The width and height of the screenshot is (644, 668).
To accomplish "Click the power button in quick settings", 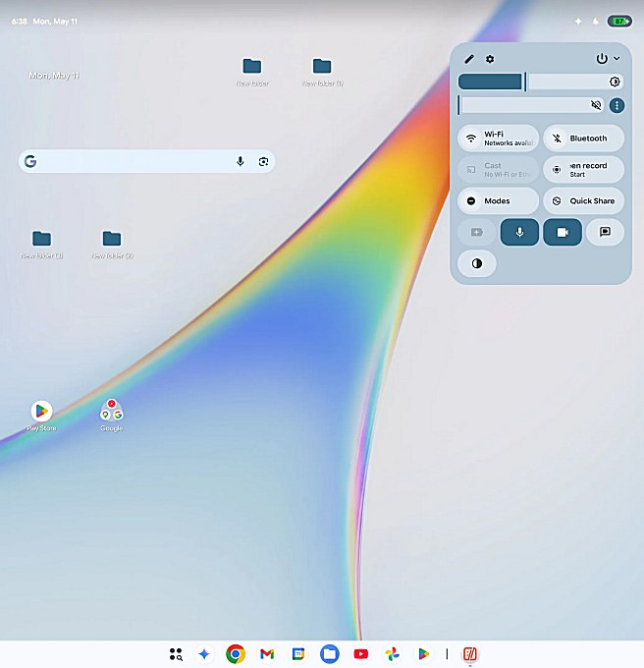I will tap(602, 58).
